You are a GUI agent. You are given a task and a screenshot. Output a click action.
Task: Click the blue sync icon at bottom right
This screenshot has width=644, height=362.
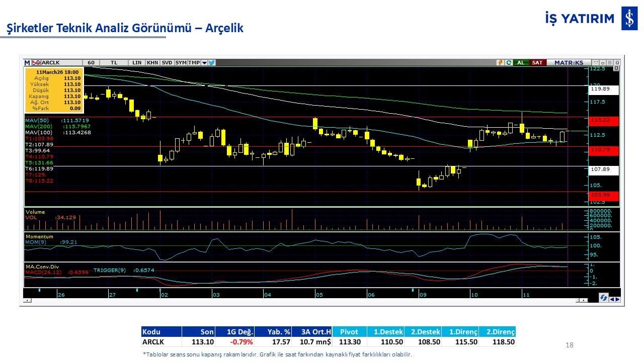pyautogui.click(x=603, y=298)
